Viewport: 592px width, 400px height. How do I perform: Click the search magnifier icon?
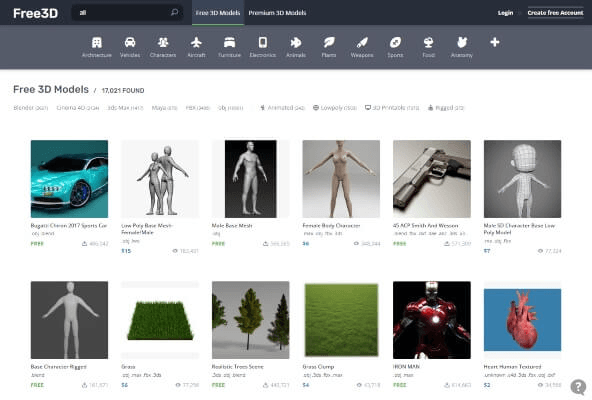[174, 12]
